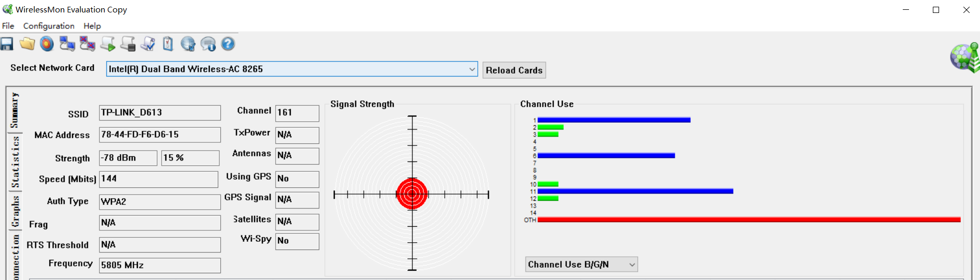Click the Using GPS value field

click(x=297, y=179)
